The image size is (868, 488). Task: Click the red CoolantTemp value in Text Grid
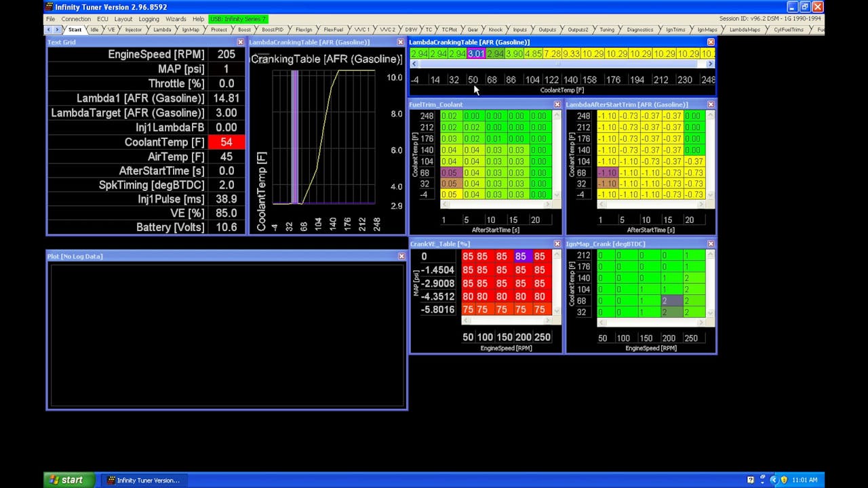tap(228, 142)
